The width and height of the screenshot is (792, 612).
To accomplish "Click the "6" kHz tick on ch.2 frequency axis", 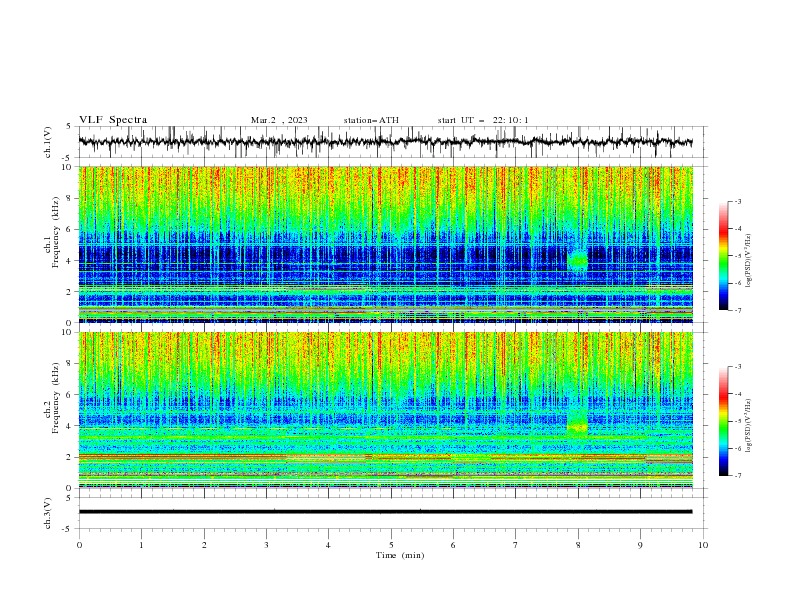I will pos(69,395).
